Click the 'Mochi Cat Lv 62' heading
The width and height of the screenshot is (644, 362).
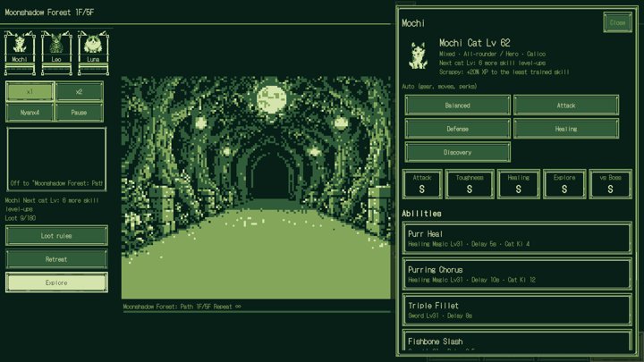(x=474, y=43)
